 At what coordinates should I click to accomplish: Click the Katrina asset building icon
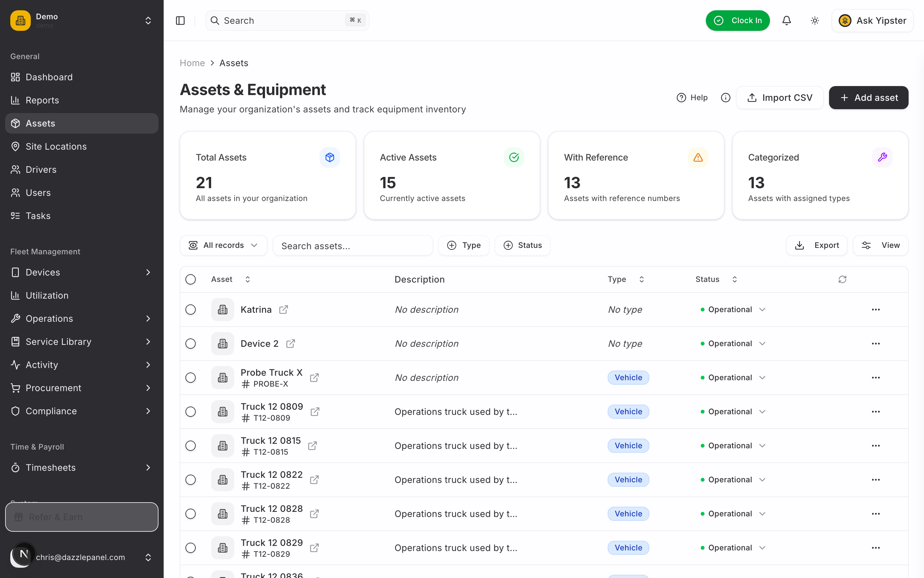(x=223, y=310)
